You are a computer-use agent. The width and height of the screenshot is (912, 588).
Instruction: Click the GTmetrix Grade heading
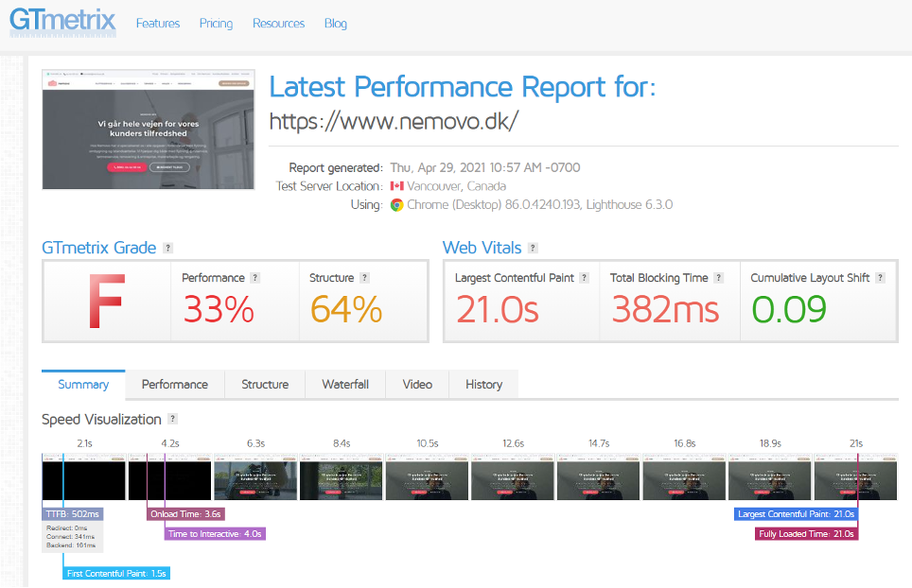[99, 248]
